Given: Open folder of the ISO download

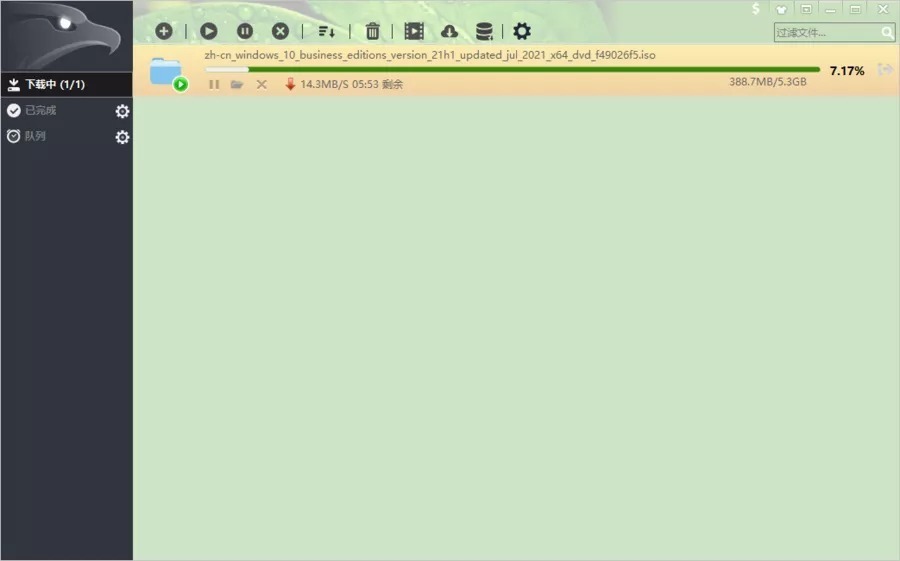Looking at the screenshot, I should point(237,84).
